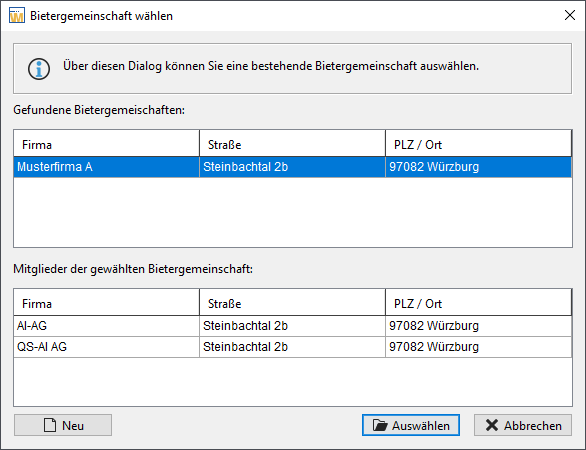The width and height of the screenshot is (586, 450).
Task: Click Straße header in the members table
Action: click(292, 302)
